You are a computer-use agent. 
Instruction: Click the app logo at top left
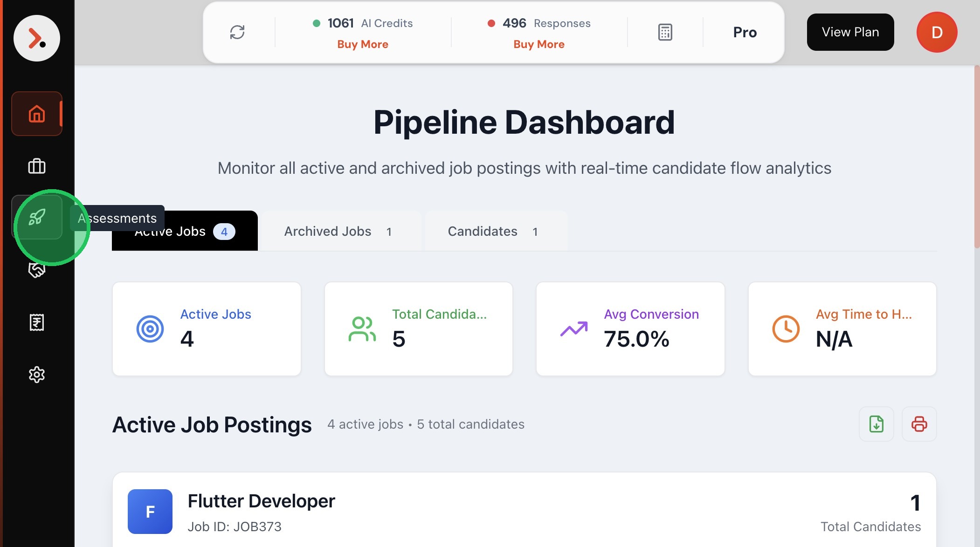click(37, 38)
